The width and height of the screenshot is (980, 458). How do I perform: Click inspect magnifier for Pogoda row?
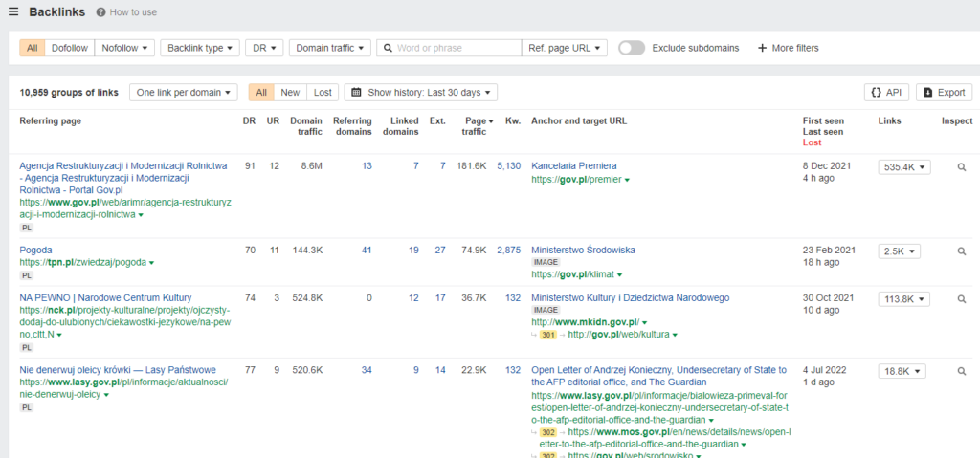click(962, 251)
